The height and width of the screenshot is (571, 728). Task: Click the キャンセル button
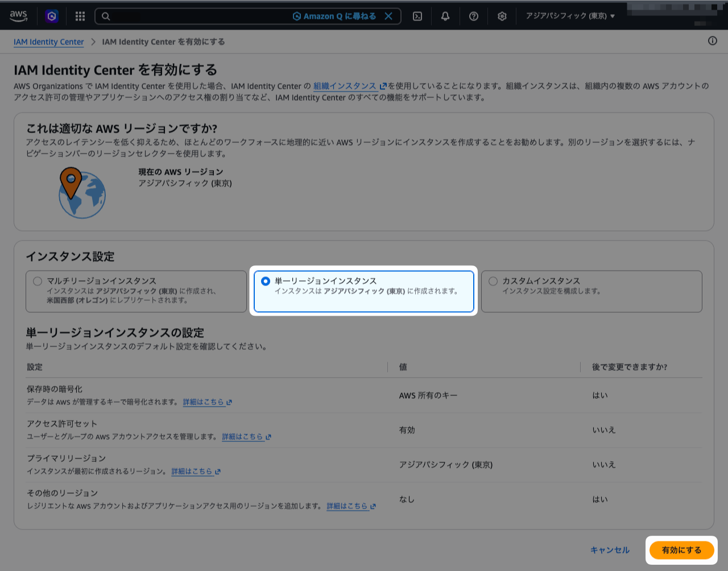[x=610, y=550]
